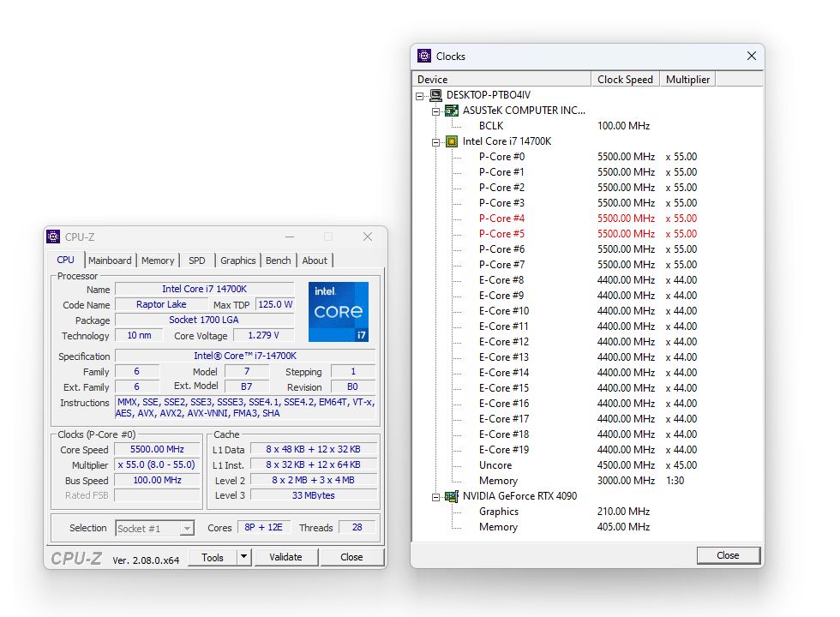Select the E-Core #8 row
This screenshot has width=840, height=617.
click(x=588, y=280)
